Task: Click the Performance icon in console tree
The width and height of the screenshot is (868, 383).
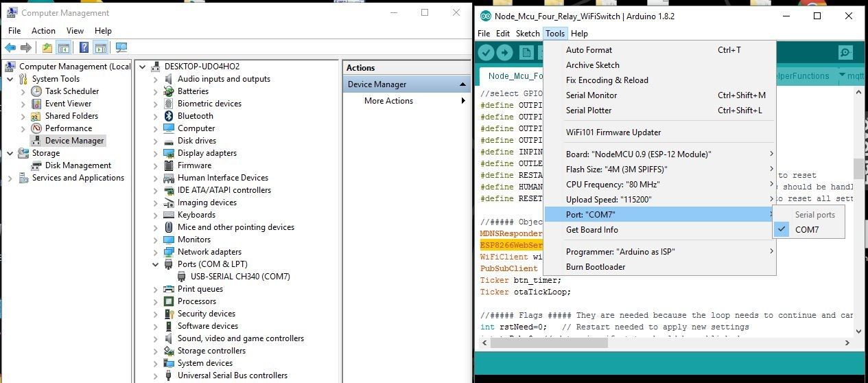Action: 36,128
